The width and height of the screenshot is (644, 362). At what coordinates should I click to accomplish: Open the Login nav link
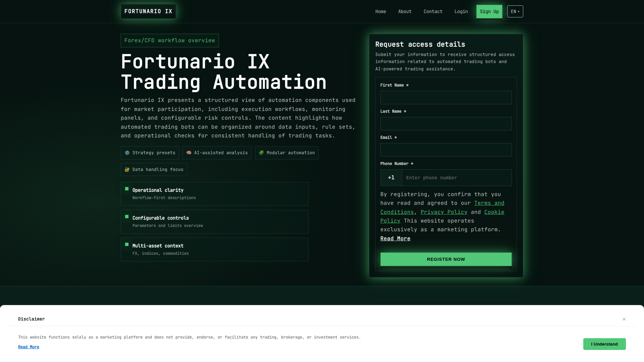pos(461,11)
